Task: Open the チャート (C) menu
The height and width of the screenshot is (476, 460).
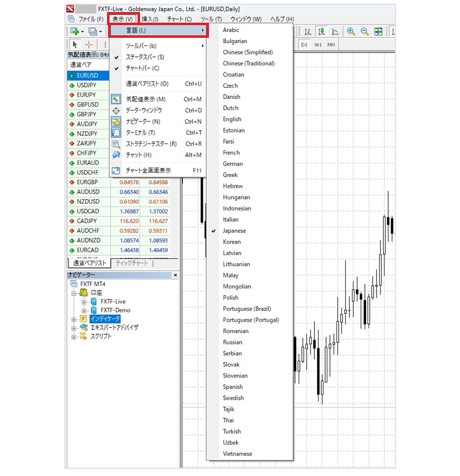Action: point(179,19)
